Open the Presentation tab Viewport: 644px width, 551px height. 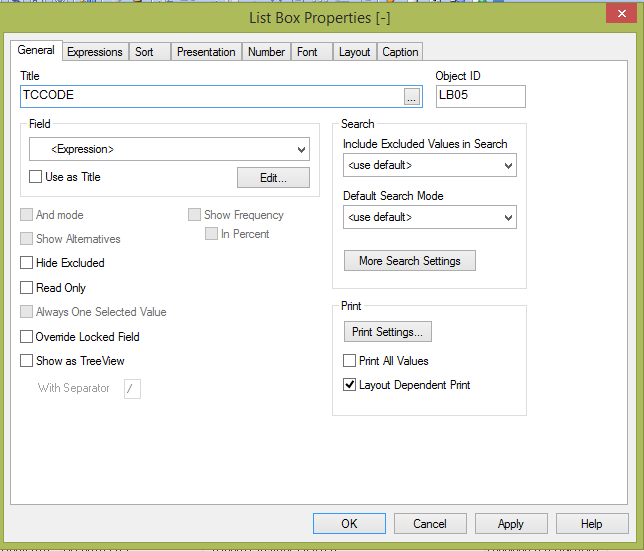point(206,52)
